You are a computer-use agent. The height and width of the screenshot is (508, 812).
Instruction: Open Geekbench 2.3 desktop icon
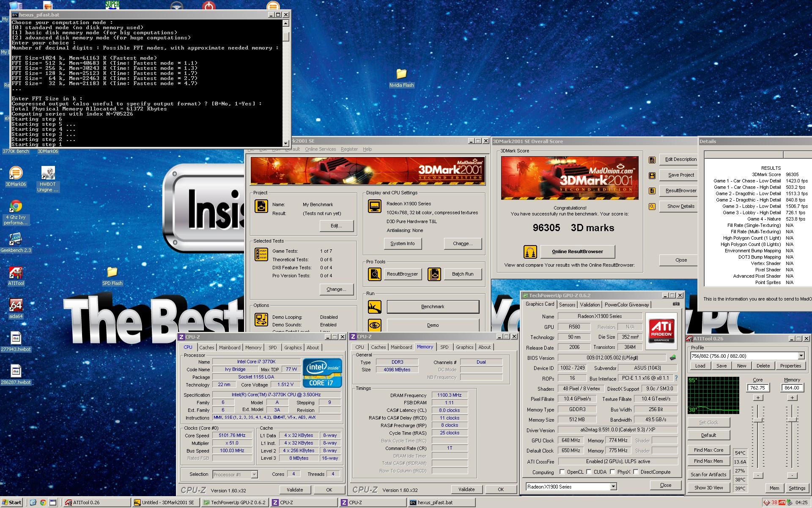click(x=16, y=239)
